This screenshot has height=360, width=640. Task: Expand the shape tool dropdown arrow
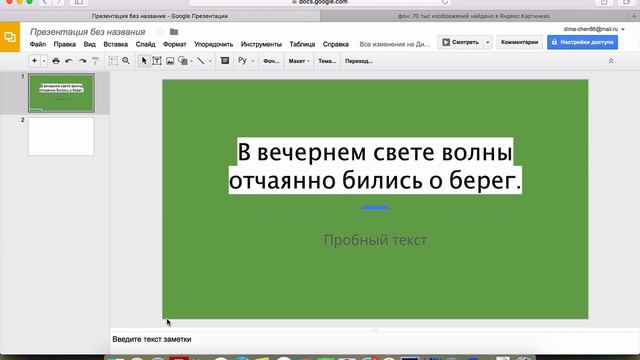click(x=191, y=61)
